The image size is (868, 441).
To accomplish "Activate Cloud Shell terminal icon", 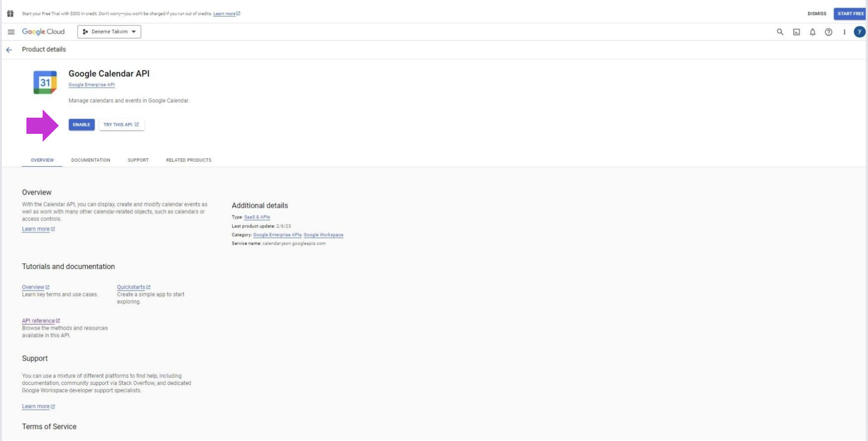I will (796, 32).
